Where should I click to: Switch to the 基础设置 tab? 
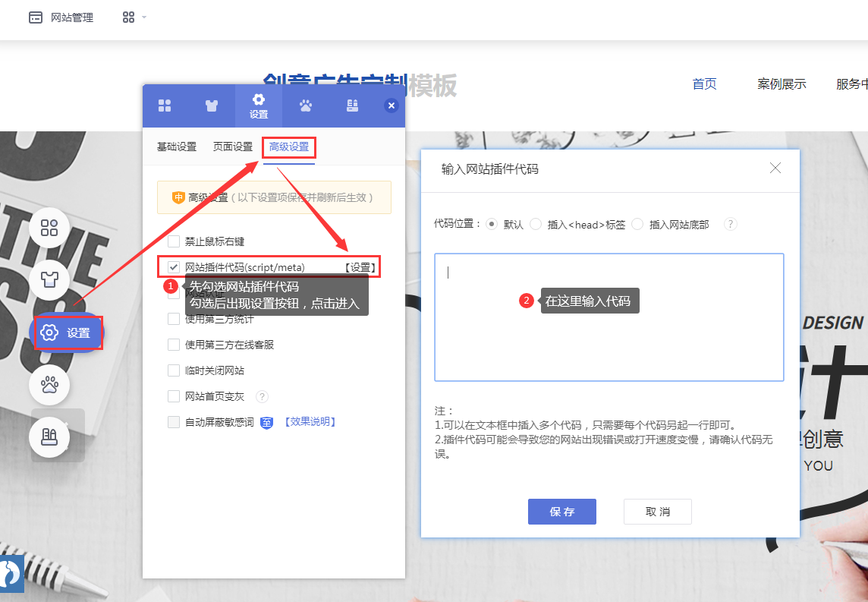[x=177, y=147]
